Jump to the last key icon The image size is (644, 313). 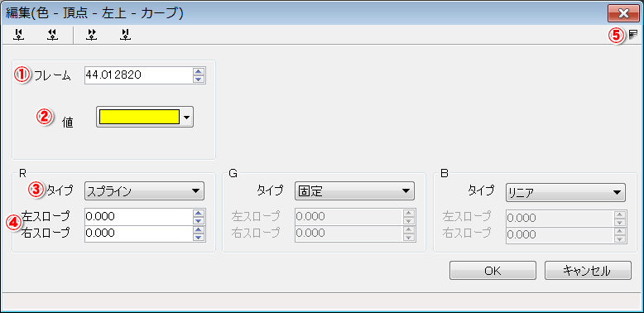[x=124, y=36]
